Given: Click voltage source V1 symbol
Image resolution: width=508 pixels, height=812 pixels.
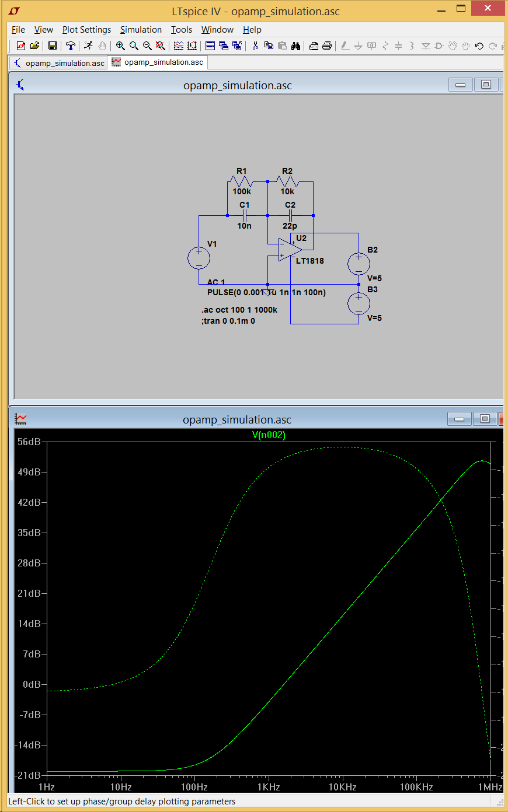Looking at the screenshot, I should point(199,258).
